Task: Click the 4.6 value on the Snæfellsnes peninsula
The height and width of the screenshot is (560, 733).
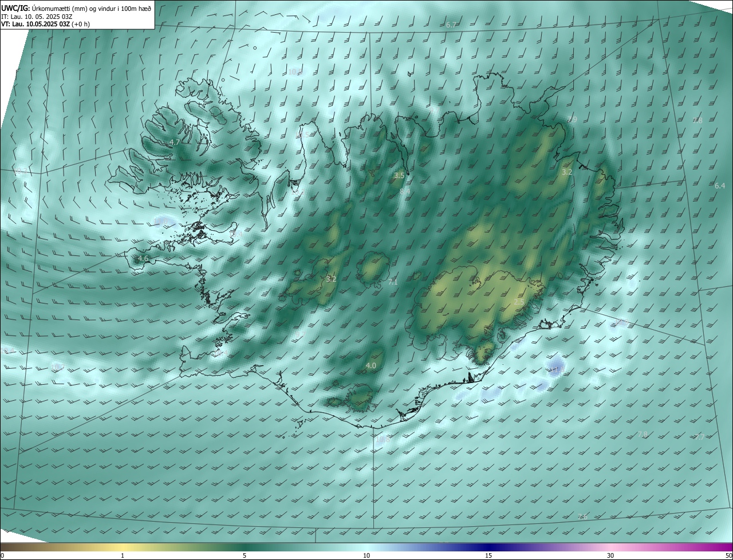Action: point(143,259)
